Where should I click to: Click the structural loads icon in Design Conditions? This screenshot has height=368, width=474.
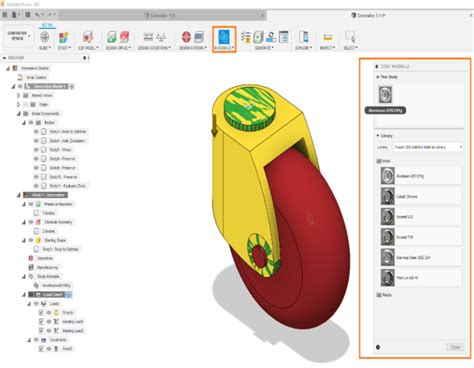(161, 37)
